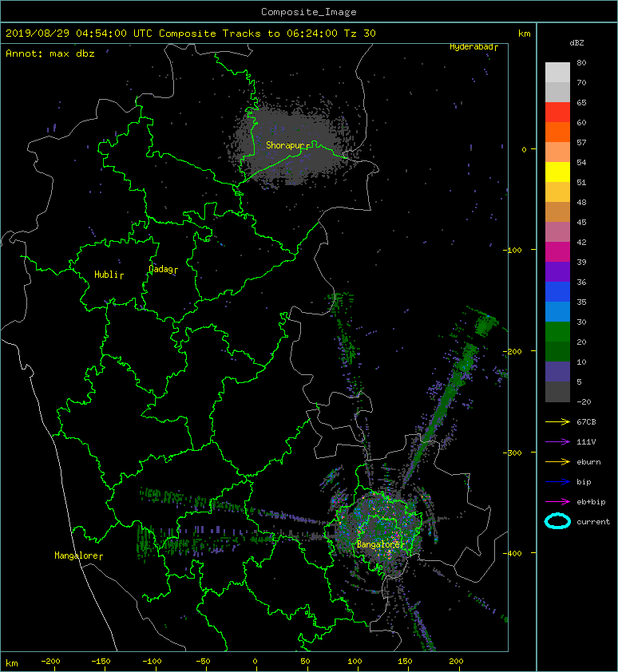Click the cyan 'current' ellipse legend icon
This screenshot has width=618, height=672.
557,521
